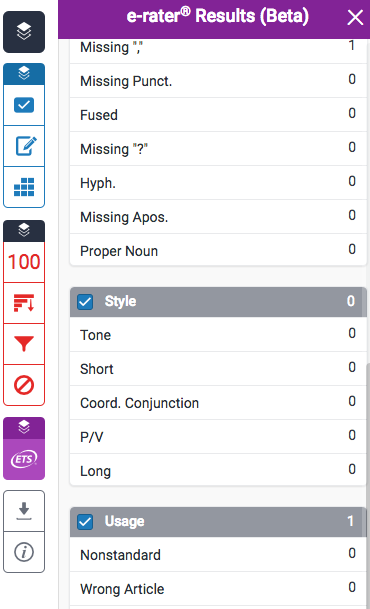Open the submission info icon
This screenshot has width=370, height=609.
pos(24,552)
